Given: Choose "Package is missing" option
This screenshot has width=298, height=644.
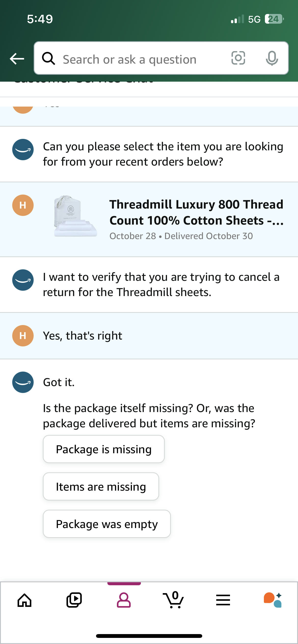Looking at the screenshot, I should point(104,449).
